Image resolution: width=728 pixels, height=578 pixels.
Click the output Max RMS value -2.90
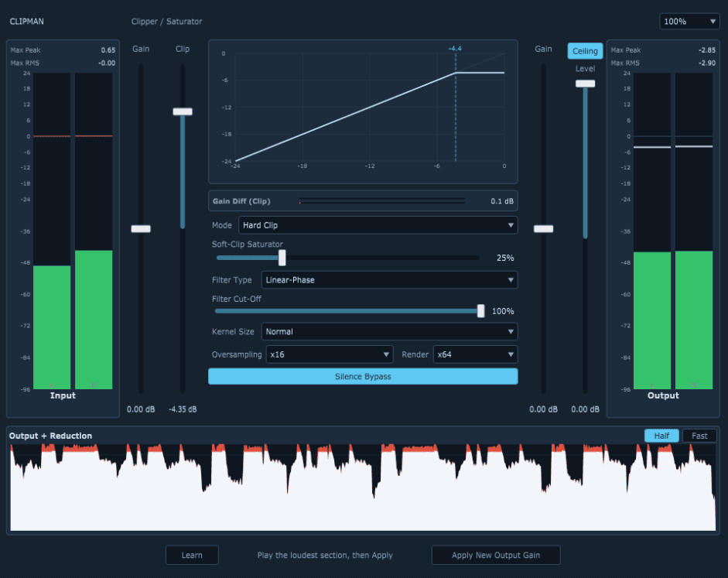point(707,63)
